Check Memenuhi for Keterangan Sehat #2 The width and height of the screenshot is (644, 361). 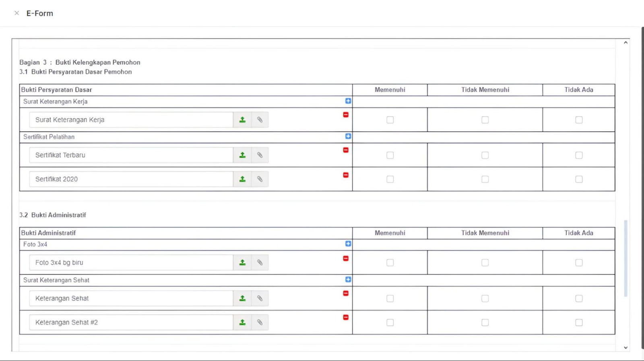click(390, 322)
